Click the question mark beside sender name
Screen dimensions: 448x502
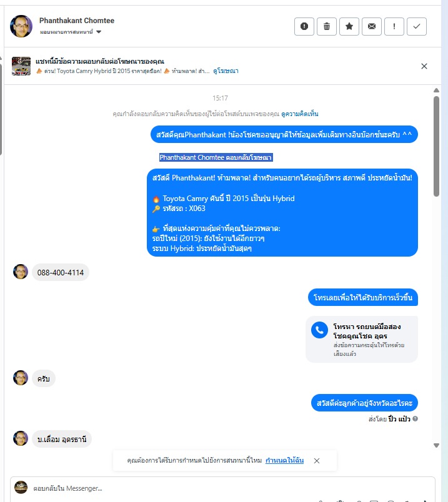[x=415, y=418]
